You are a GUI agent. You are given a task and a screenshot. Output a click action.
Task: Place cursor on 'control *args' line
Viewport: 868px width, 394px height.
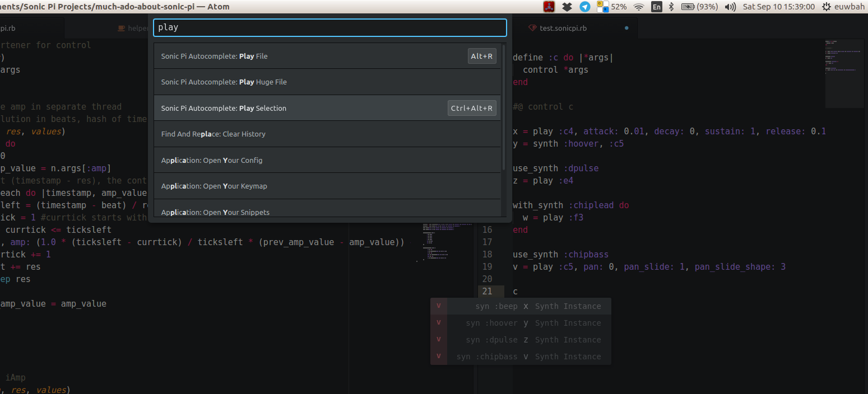coord(555,69)
